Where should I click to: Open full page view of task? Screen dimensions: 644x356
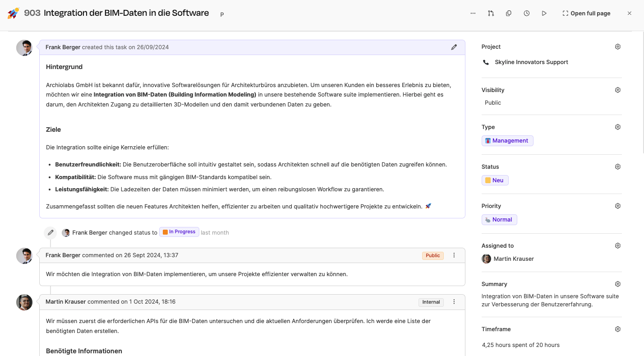[586, 14]
